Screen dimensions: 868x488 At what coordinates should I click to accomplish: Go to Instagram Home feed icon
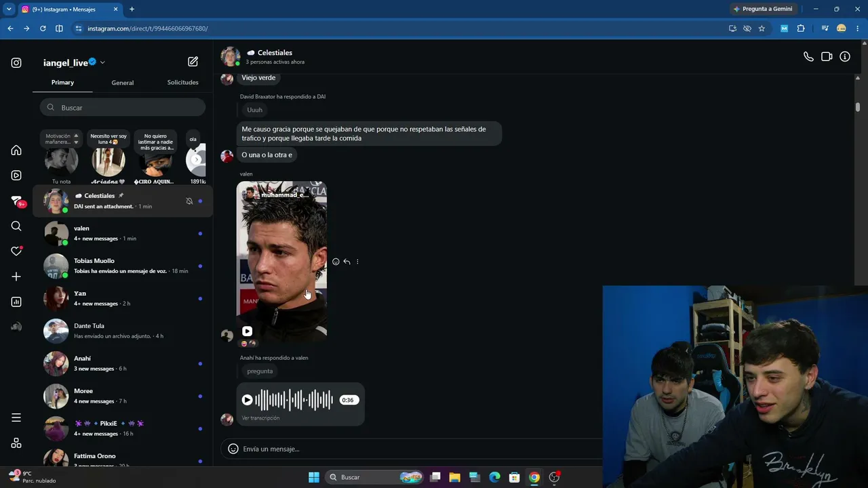[x=16, y=150]
